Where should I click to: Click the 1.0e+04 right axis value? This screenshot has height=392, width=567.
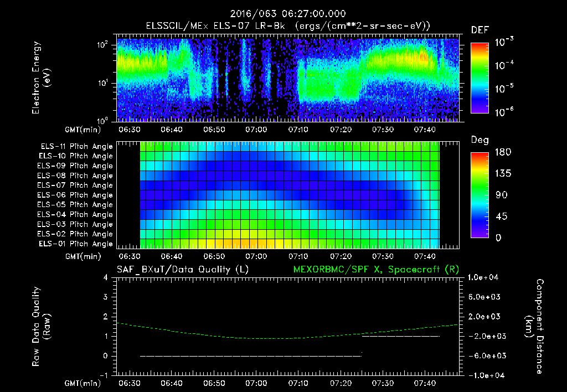pyautogui.click(x=483, y=277)
